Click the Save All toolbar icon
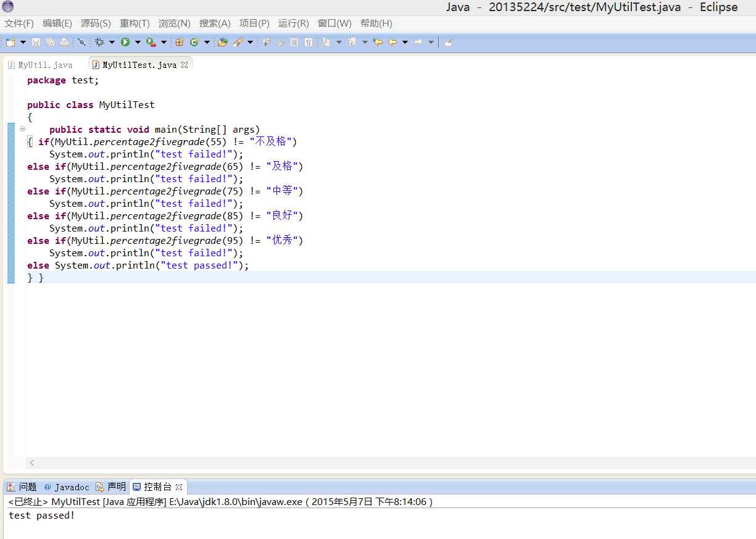 (49, 42)
